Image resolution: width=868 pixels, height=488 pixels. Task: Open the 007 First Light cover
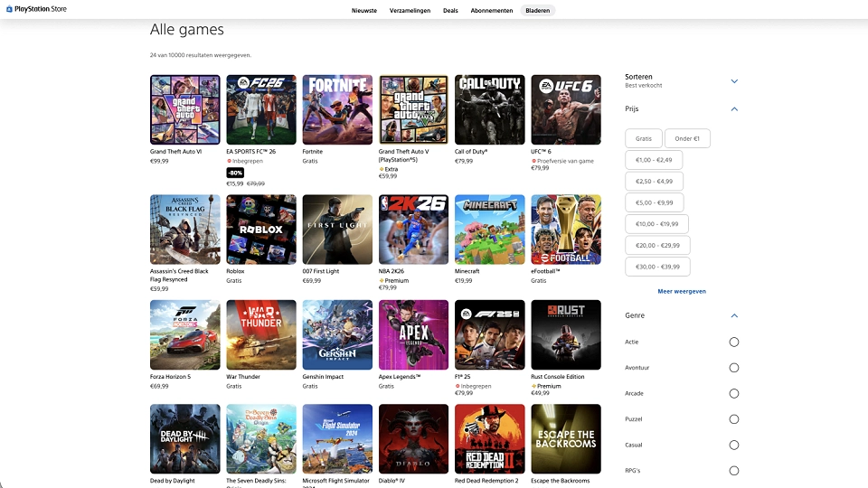tap(337, 230)
